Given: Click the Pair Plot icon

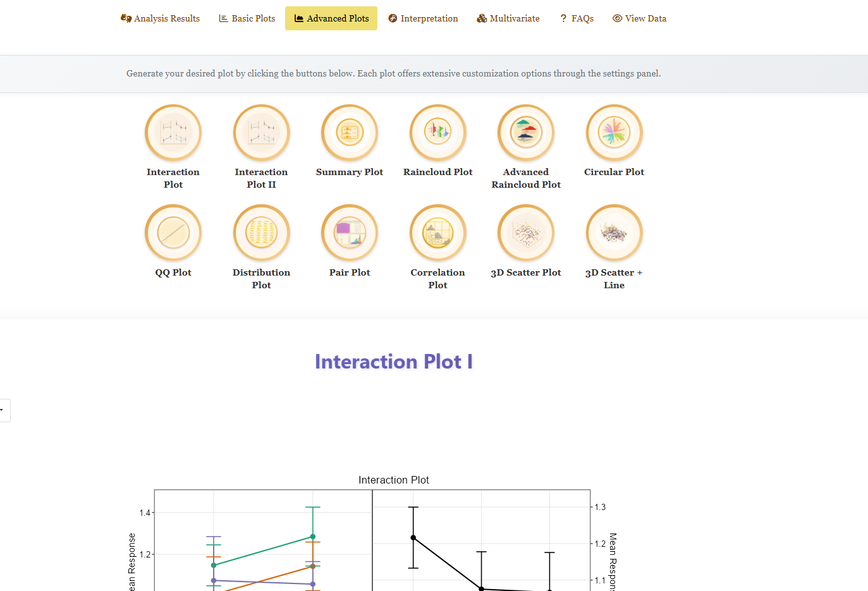Looking at the screenshot, I should [350, 233].
